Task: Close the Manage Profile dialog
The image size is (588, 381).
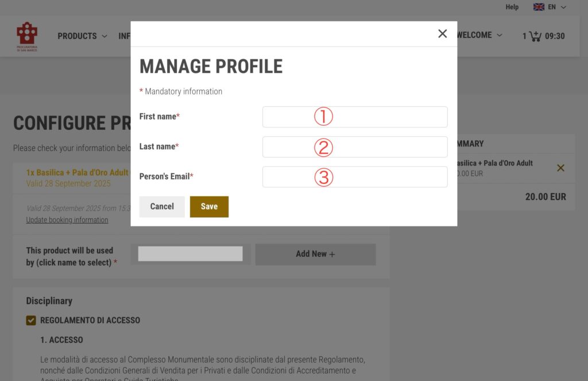Action: (442, 34)
